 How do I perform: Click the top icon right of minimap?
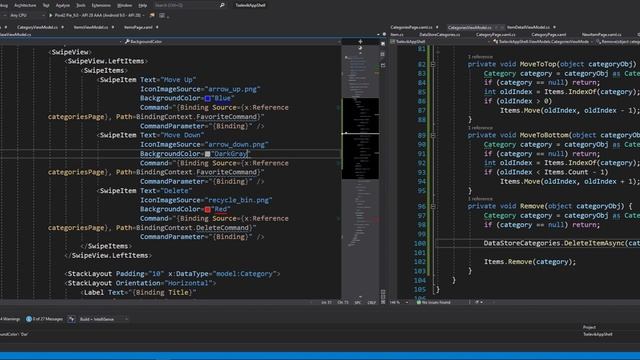tap(383, 44)
